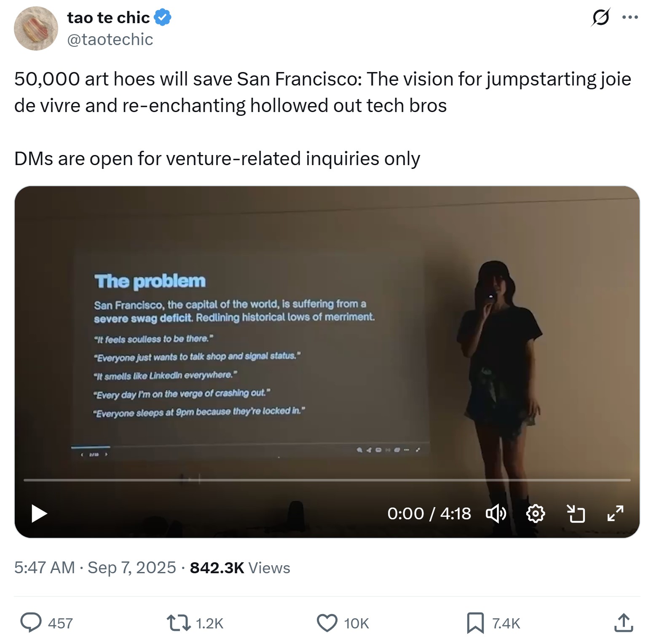Viewport: 651px width, 644px height.
Task: Visit the @taotechic profile handle
Action: [x=111, y=39]
